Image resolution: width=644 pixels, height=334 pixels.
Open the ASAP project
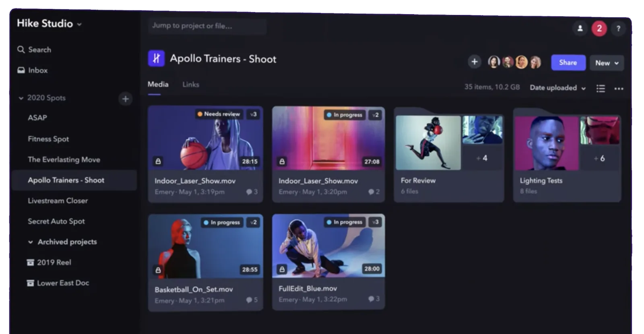[37, 118]
